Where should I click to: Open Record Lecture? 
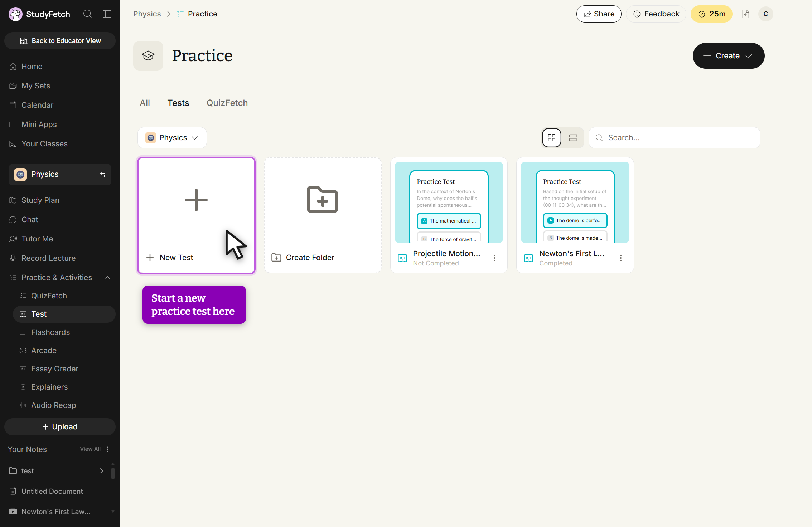(x=60, y=258)
